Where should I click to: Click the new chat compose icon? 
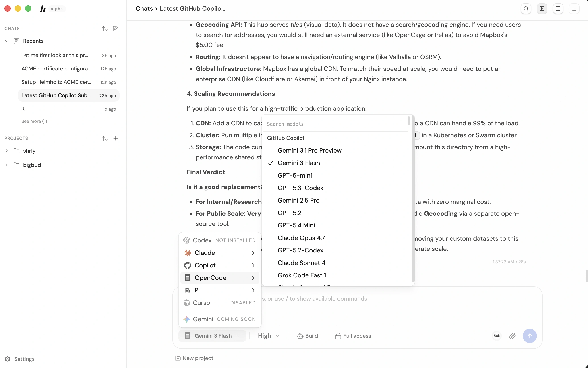116,29
